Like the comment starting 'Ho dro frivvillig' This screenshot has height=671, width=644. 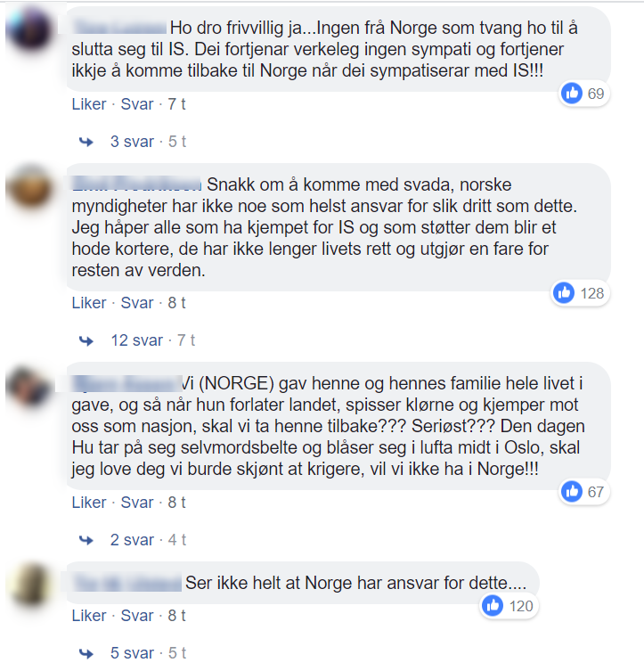(x=89, y=104)
